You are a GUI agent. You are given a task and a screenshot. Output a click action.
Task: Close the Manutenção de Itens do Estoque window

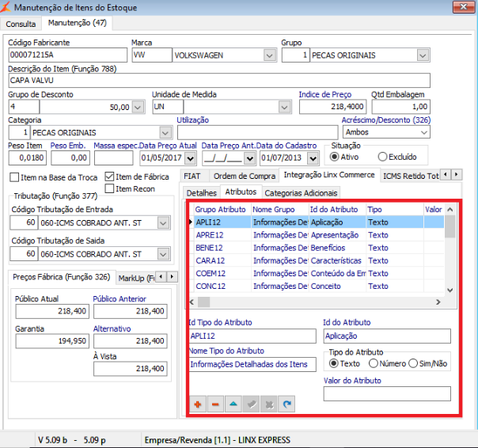click(464, 6)
